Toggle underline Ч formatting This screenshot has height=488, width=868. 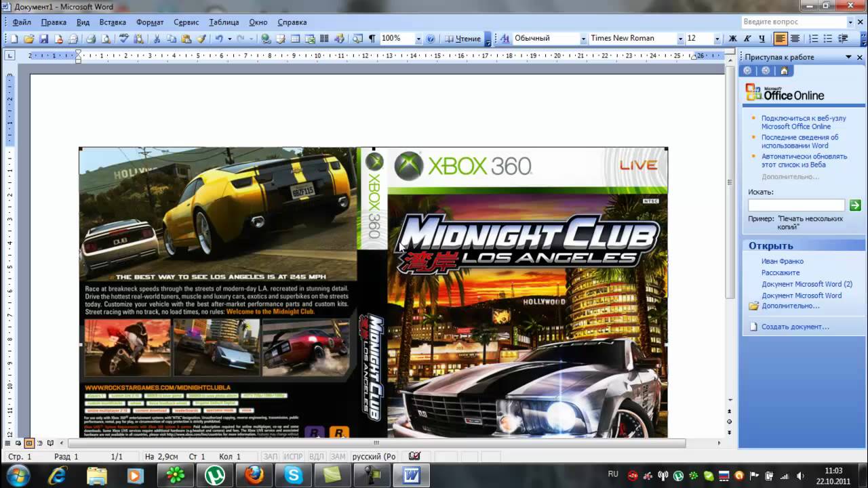point(762,39)
